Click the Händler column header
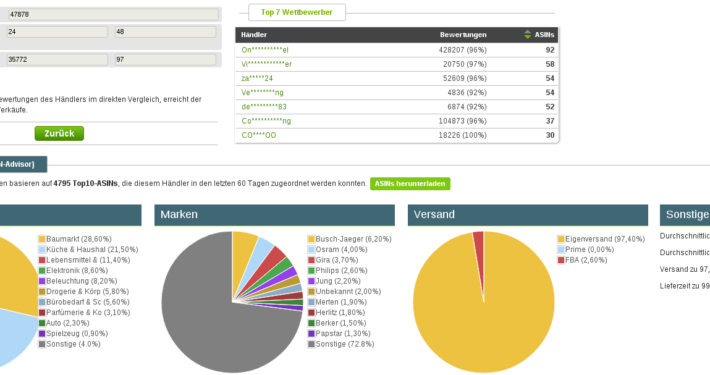Viewport: 710px width, 375px height. [x=254, y=34]
